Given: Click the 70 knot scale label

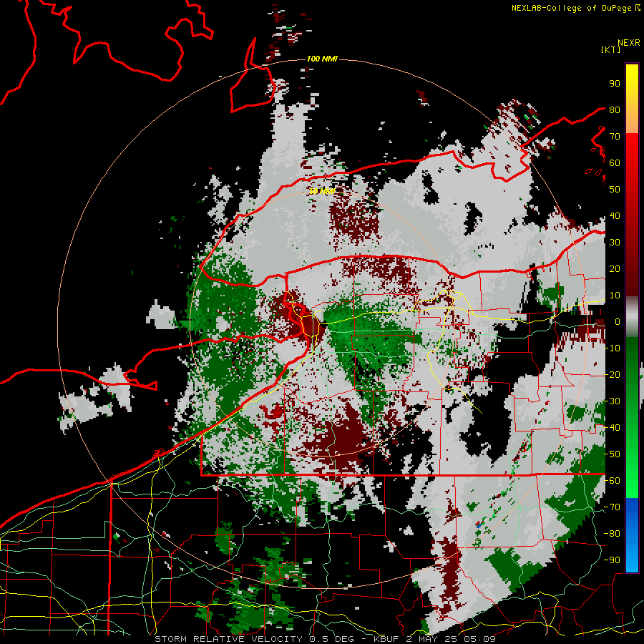Looking at the screenshot, I should 615,137.
